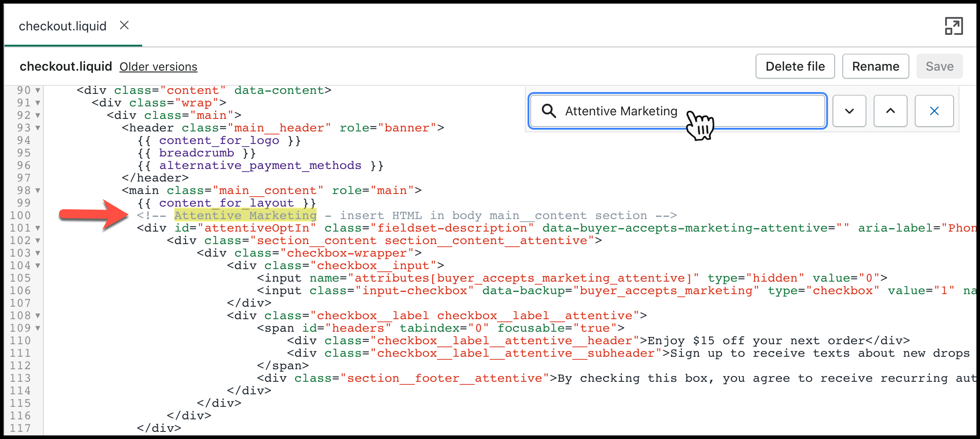Click the Rename button
980x439 pixels.
(875, 66)
